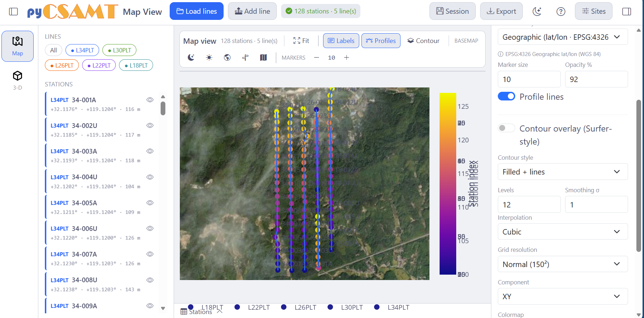The image size is (644, 318).
Task: Open the Geographic EPSG:4326 projection dropdown
Action: click(x=563, y=37)
